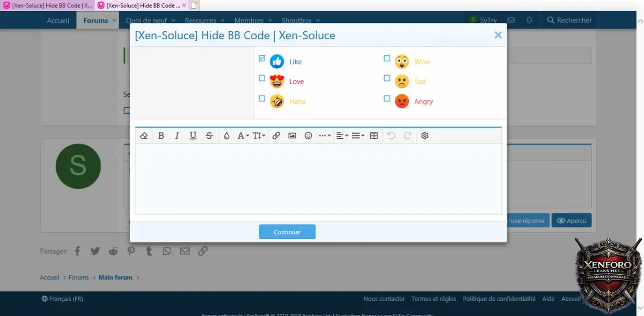644x316 pixels.
Task: Open the list options dropdown
Action: [358, 136]
